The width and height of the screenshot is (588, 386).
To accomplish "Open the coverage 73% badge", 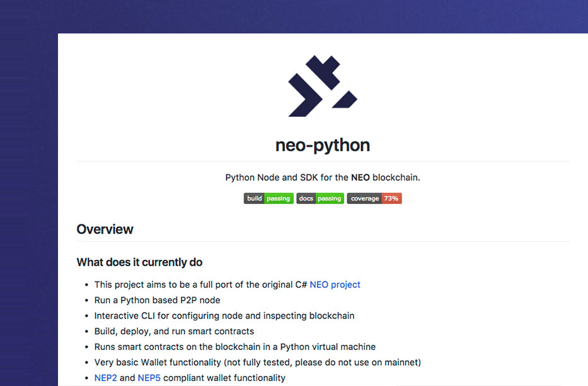I will (x=374, y=199).
